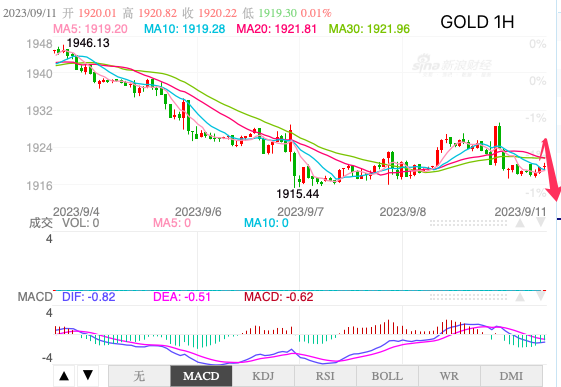The image size is (561, 387).
Task: Click the MA30 legend label
Action: coord(369,29)
